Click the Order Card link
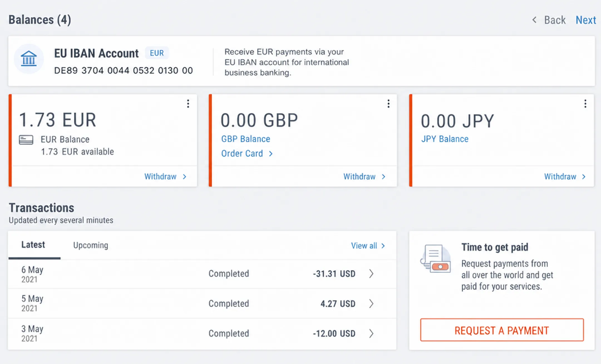The height and width of the screenshot is (364, 601). point(247,153)
